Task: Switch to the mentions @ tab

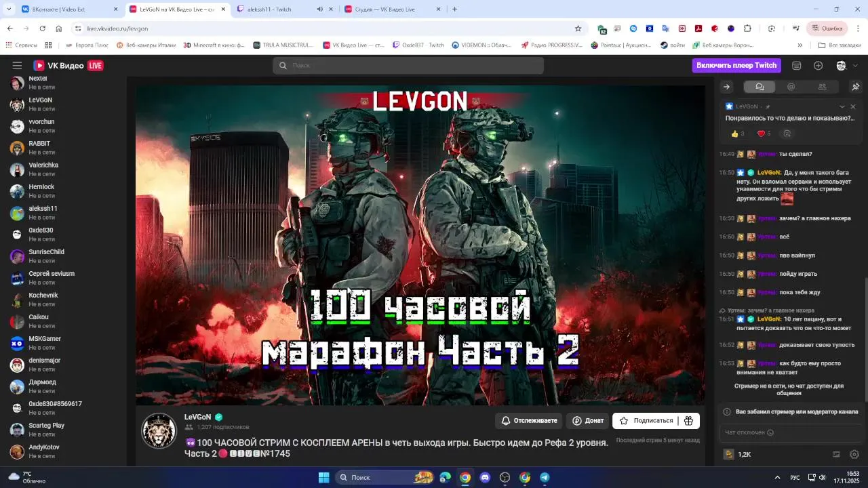Action: [791, 87]
